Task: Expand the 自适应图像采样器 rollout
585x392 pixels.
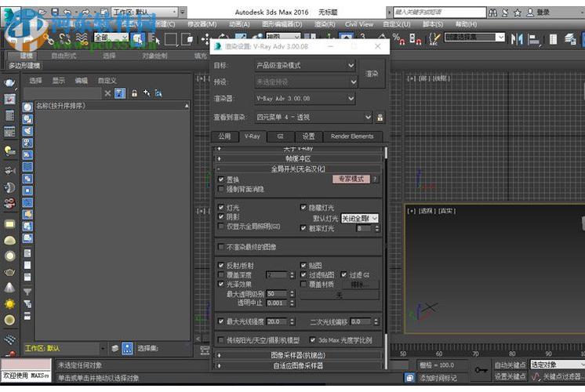Action: tap(298, 365)
